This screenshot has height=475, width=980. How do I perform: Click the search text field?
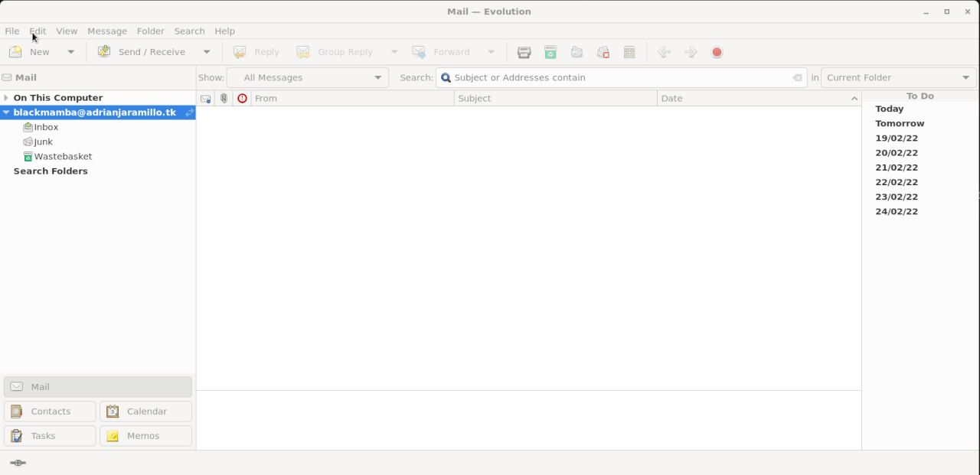click(620, 77)
